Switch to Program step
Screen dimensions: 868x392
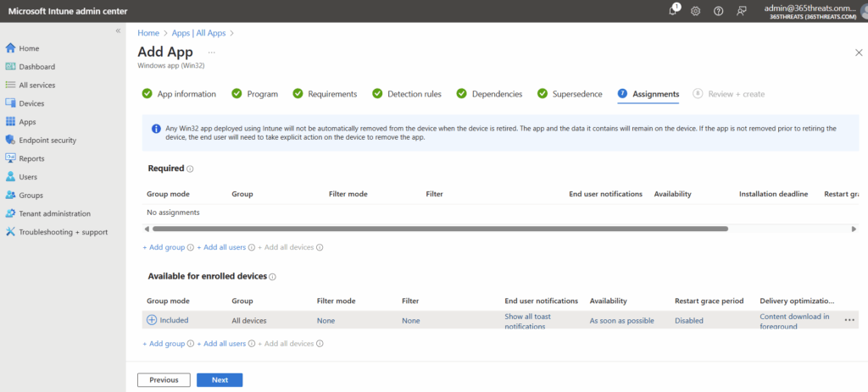tap(255, 94)
